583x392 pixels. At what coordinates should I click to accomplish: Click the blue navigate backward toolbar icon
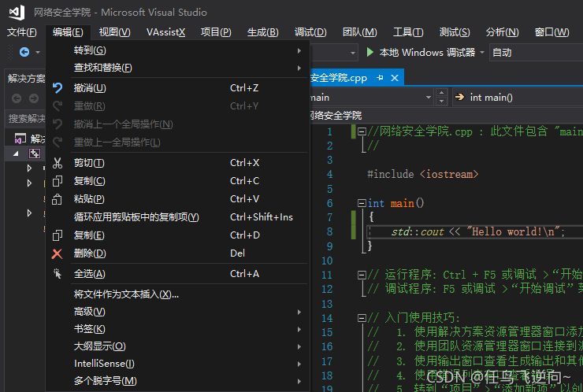[x=24, y=52]
